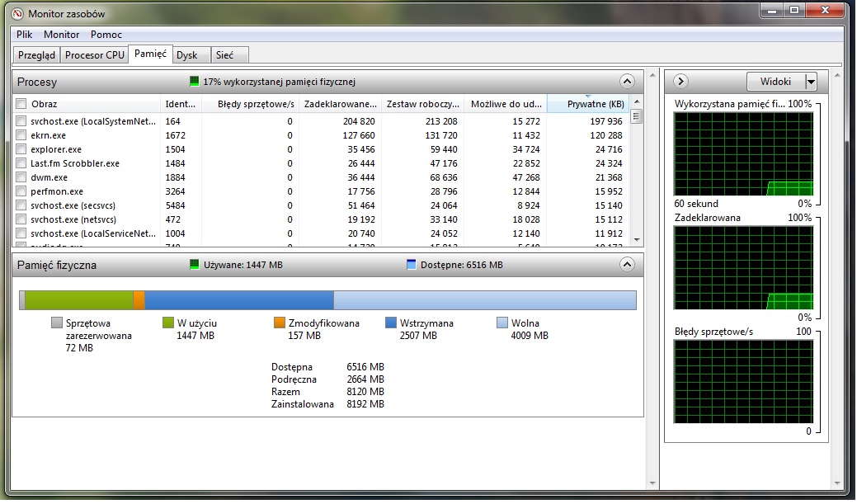Image resolution: width=857 pixels, height=504 pixels.
Task: Check the explorer.exe process checkbox
Action: pyautogui.click(x=21, y=149)
